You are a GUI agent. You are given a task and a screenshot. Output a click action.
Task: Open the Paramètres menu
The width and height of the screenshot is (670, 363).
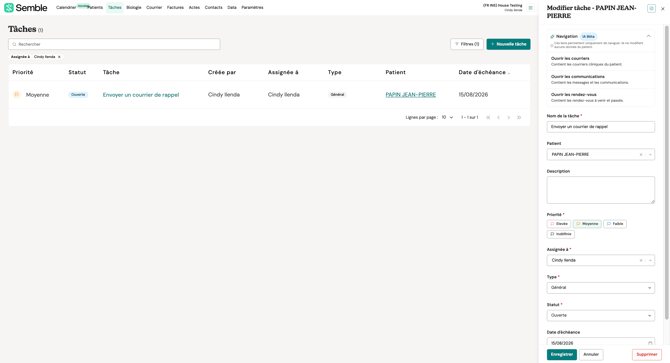click(252, 8)
